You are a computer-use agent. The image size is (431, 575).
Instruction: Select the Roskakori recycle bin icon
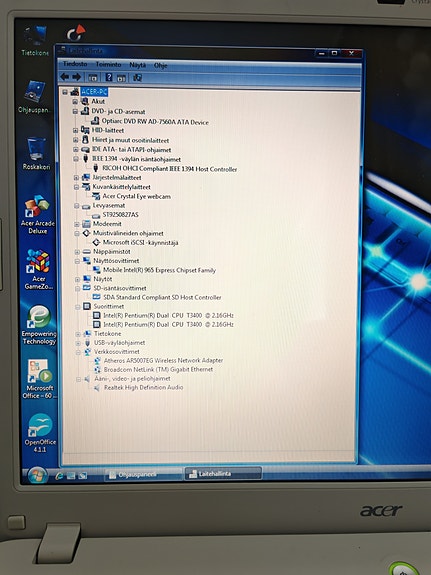click(x=36, y=154)
